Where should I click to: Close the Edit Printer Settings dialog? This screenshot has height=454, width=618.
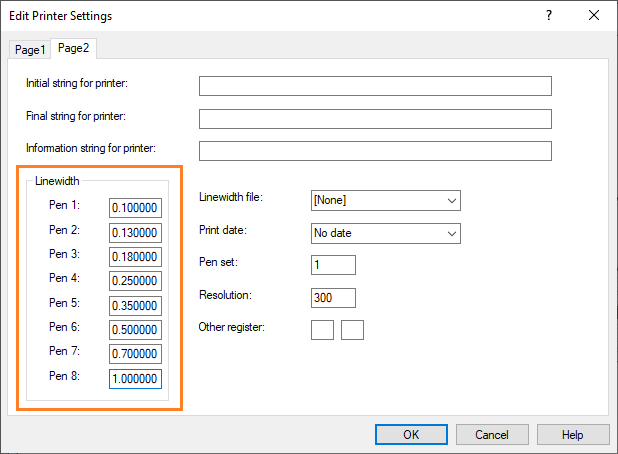coord(595,16)
